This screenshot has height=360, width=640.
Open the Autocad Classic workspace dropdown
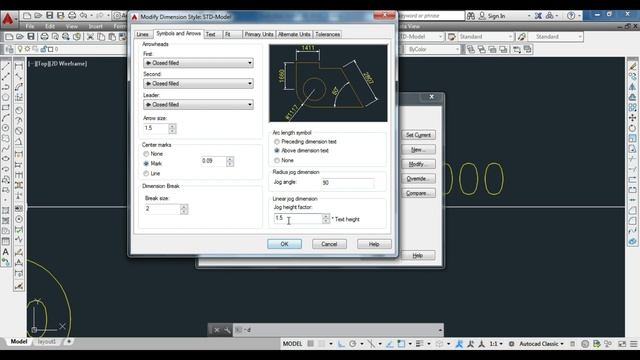coord(541,344)
